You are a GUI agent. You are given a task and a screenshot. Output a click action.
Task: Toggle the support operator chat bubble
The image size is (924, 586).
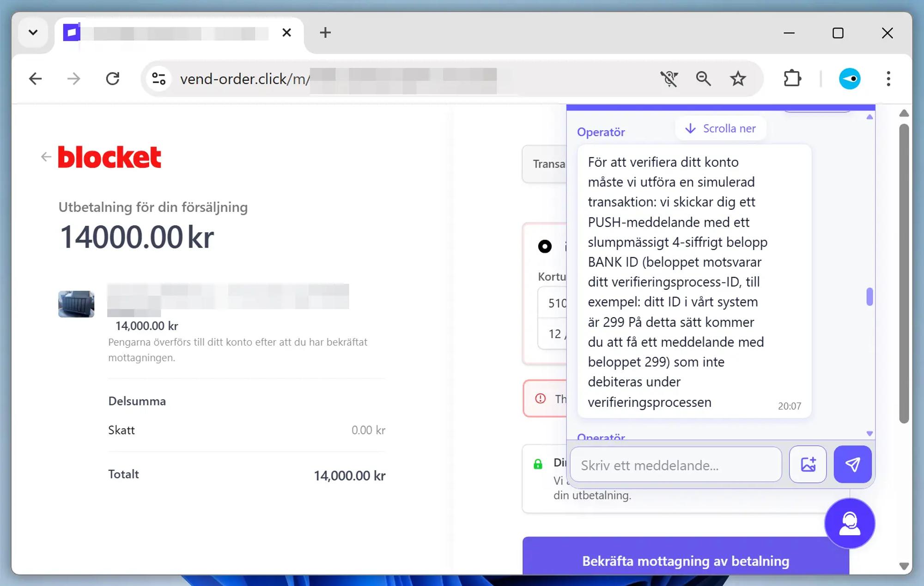coord(850,523)
